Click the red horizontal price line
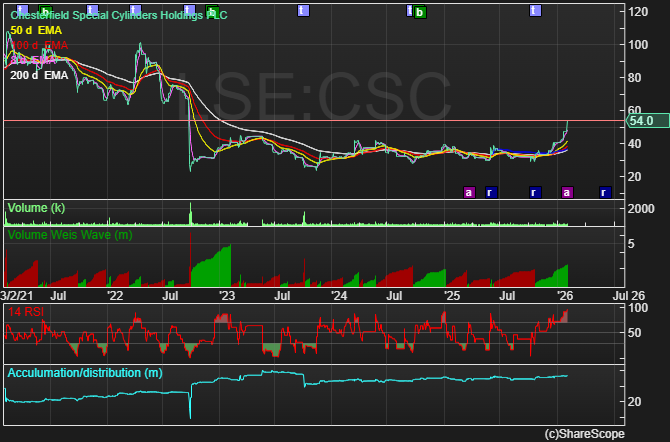The height and width of the screenshot is (442, 670). click(300, 121)
